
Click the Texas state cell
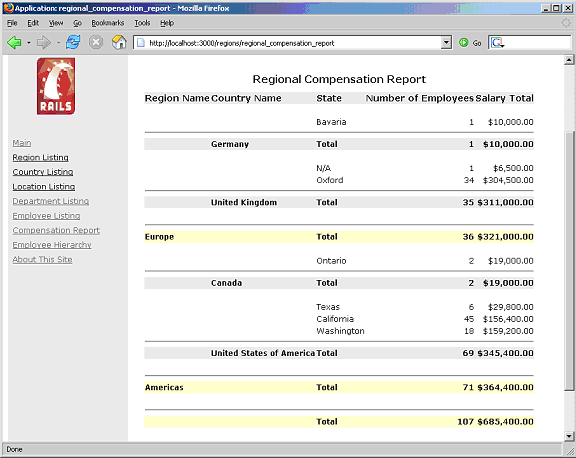(x=328, y=307)
